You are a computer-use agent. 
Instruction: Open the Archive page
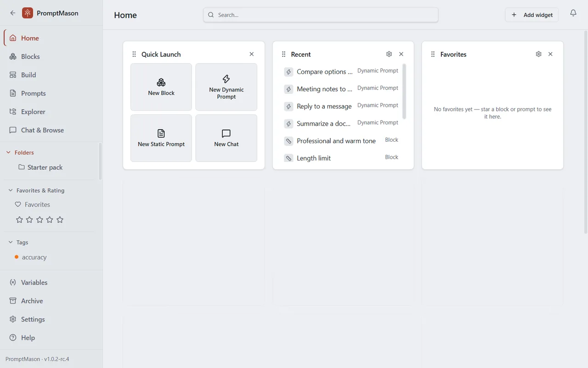(x=51, y=301)
